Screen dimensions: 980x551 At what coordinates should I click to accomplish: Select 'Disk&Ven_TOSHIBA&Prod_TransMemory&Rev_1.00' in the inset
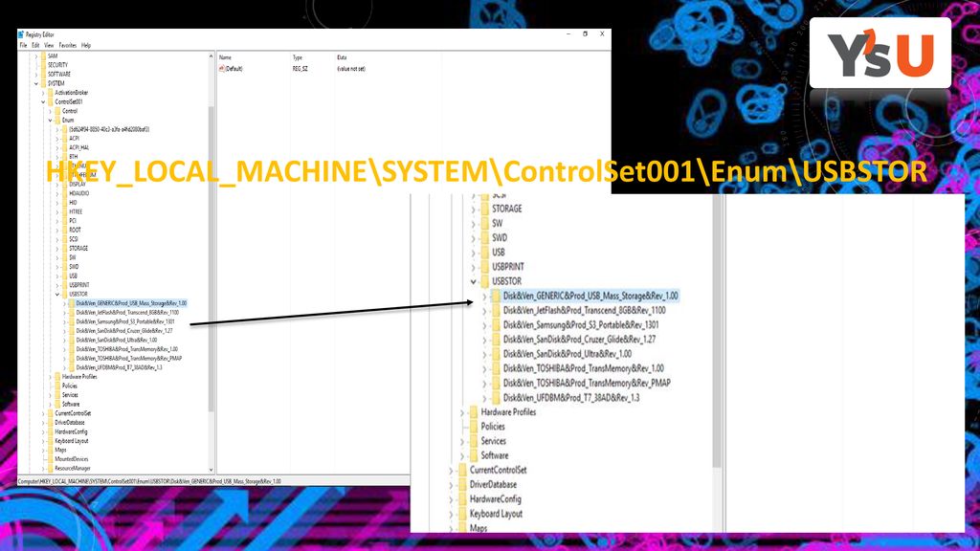(x=584, y=368)
